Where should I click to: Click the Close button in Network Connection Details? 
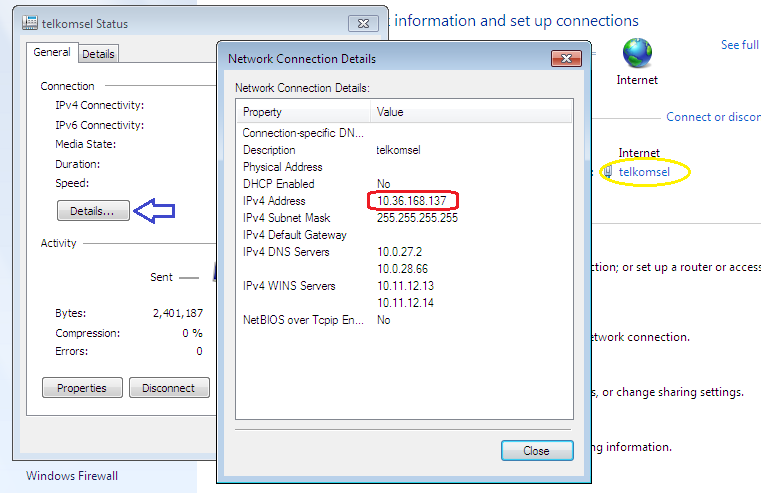[537, 451]
